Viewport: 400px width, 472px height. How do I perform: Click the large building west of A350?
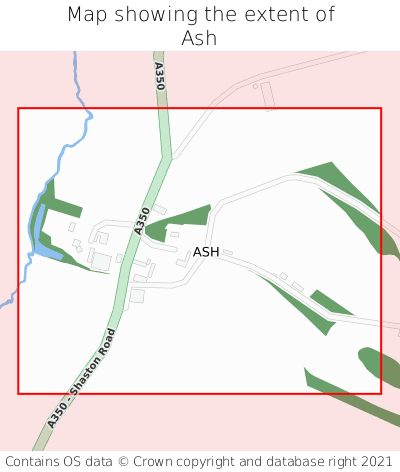pos(101,262)
